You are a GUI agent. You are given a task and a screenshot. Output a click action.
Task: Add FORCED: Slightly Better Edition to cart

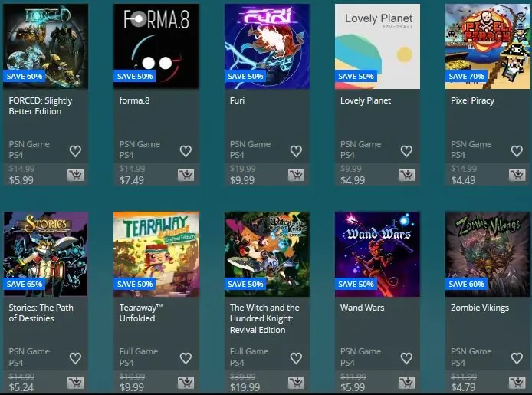point(75,175)
